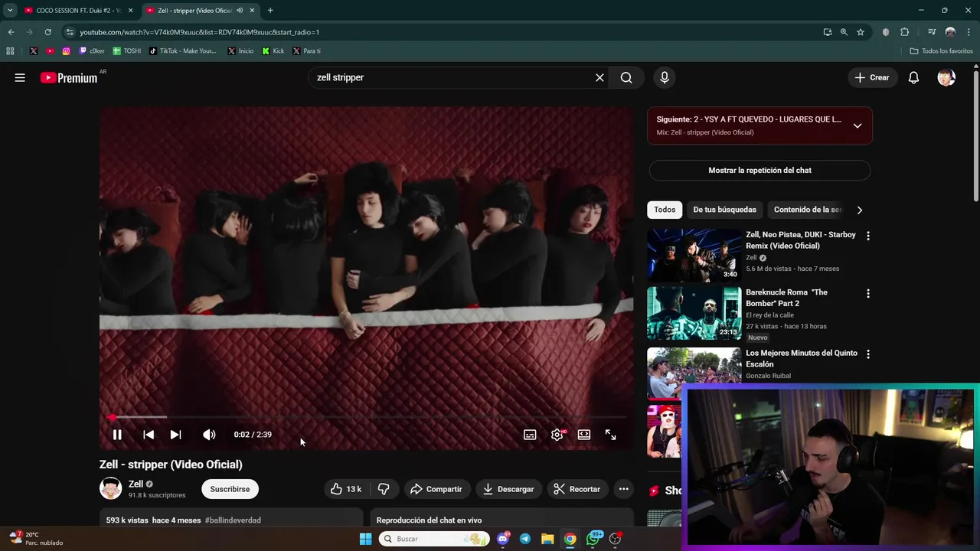Open a new browser tab
The image size is (980, 551).
point(270,11)
